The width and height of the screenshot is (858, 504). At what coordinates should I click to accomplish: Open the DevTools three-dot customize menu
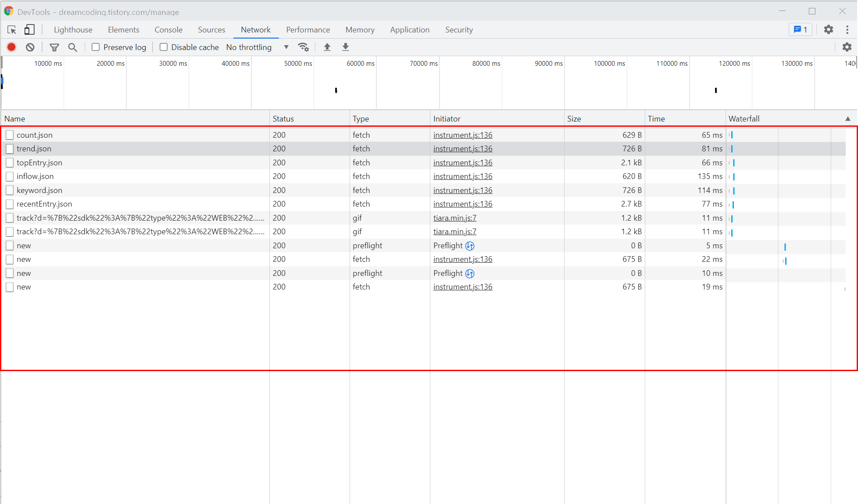pos(847,30)
